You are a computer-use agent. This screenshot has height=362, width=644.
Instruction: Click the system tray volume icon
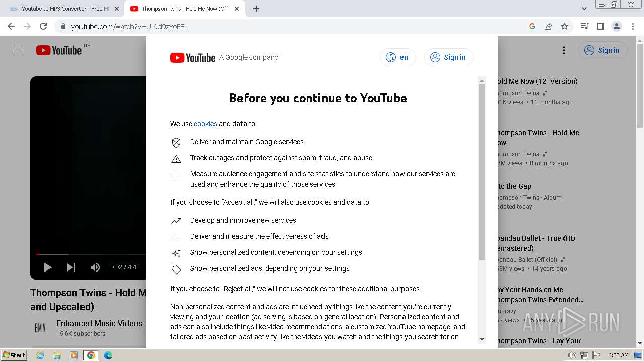tap(572, 355)
